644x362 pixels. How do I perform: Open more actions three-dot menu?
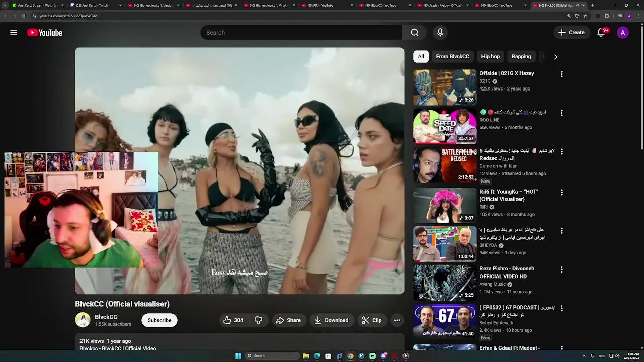point(397,320)
